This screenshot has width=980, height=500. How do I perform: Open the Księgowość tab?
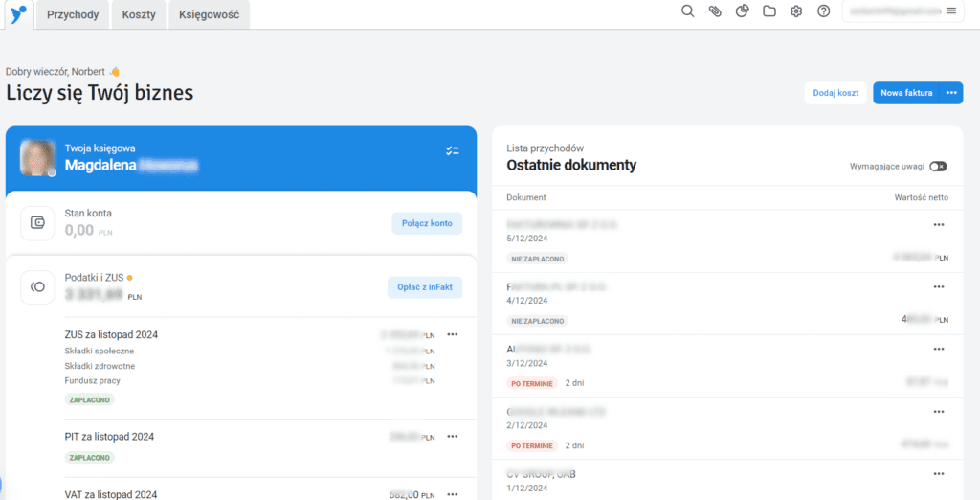point(210,14)
